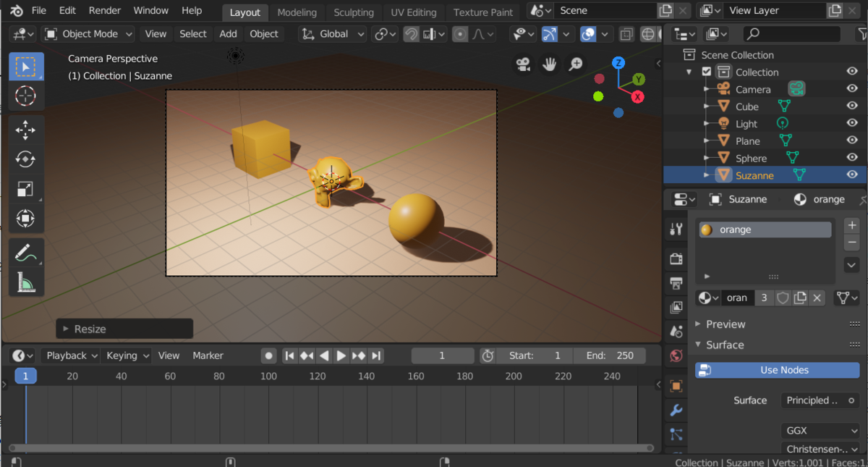Click the outliner search field
Screen dimensions: 868x467
coord(791,34)
